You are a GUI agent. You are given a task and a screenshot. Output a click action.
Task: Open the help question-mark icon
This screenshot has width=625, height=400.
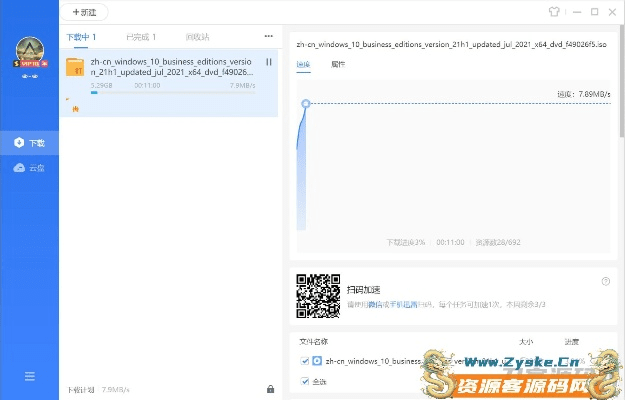coord(605,281)
